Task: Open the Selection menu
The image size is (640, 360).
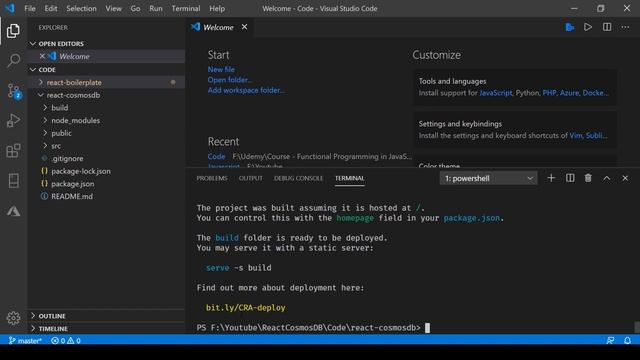Action: (x=82, y=8)
